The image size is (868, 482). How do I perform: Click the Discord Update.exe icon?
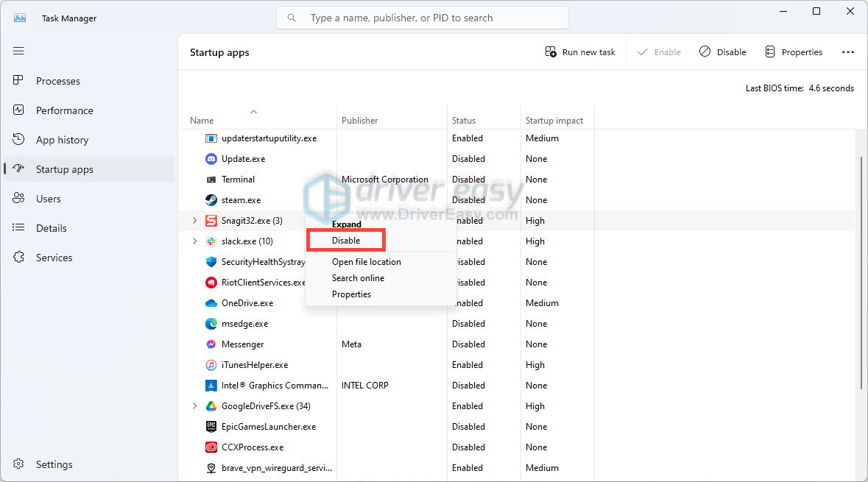[211, 159]
